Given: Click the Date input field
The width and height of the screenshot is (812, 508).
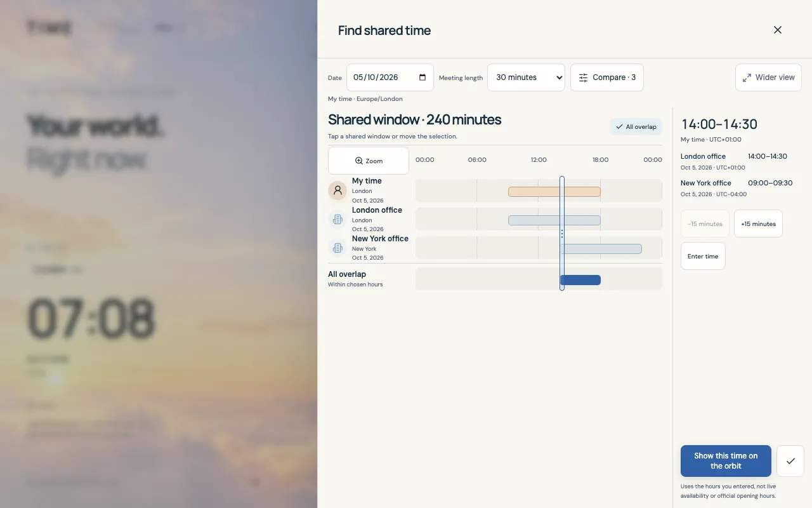Looking at the screenshot, I should pyautogui.click(x=390, y=77).
